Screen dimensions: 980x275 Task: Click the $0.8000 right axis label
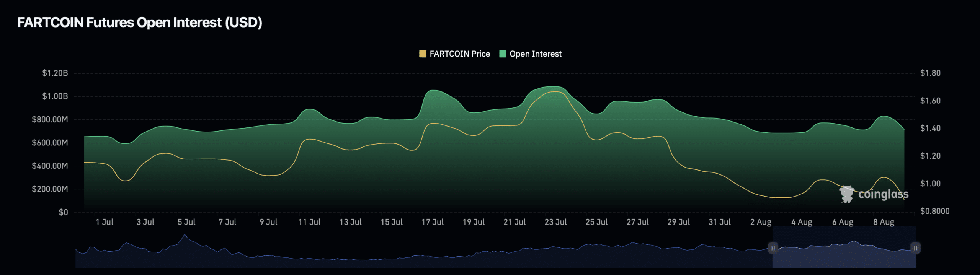[x=934, y=211]
